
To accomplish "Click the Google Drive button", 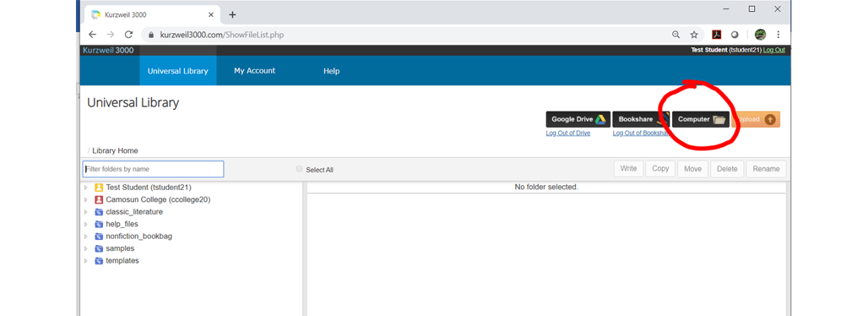I will click(578, 119).
